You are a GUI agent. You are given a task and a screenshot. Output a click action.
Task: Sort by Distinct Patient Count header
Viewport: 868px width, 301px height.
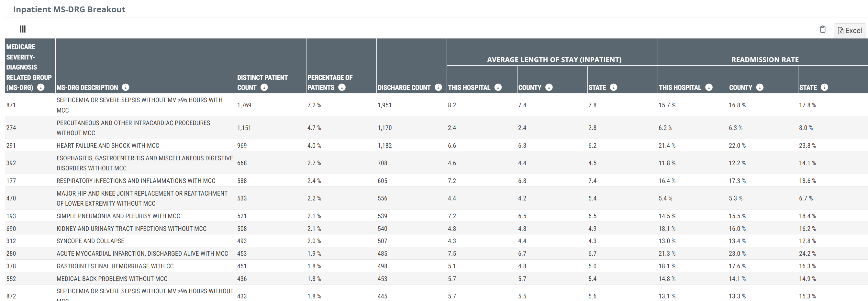[262, 78]
